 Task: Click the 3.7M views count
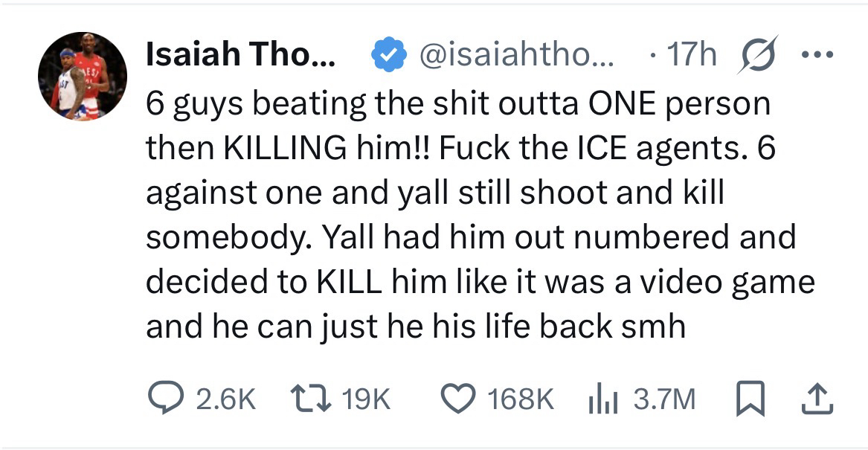pos(664,400)
